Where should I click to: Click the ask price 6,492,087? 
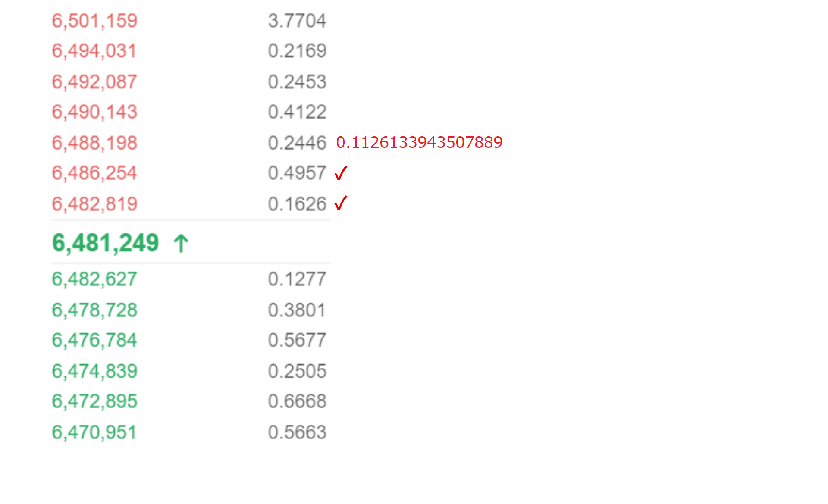[94, 82]
